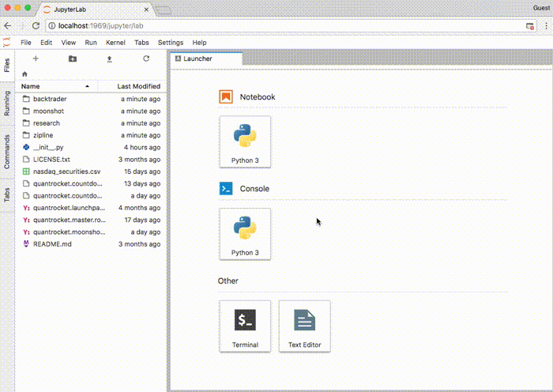Screen dimensions: 553x392
Task: Open the browser three-dot menu
Action: (x=547, y=26)
